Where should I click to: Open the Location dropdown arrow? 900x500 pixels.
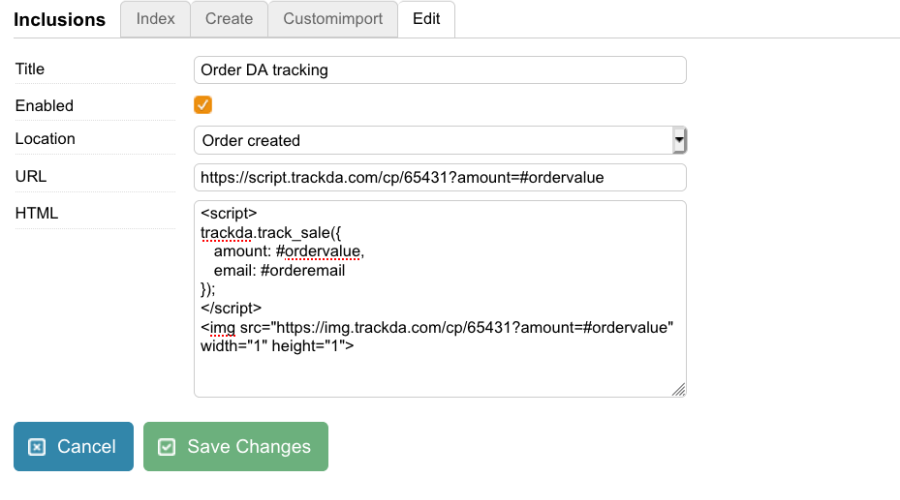coord(679,140)
